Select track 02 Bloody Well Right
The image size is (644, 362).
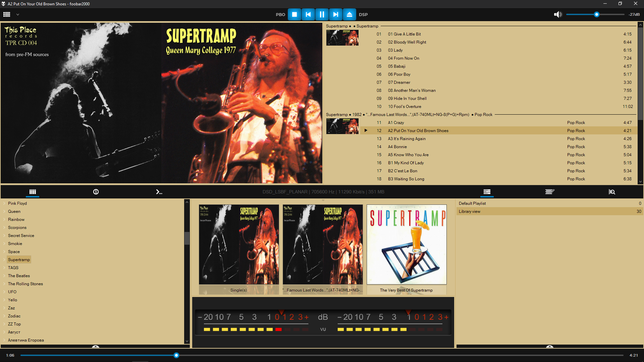click(x=500, y=42)
